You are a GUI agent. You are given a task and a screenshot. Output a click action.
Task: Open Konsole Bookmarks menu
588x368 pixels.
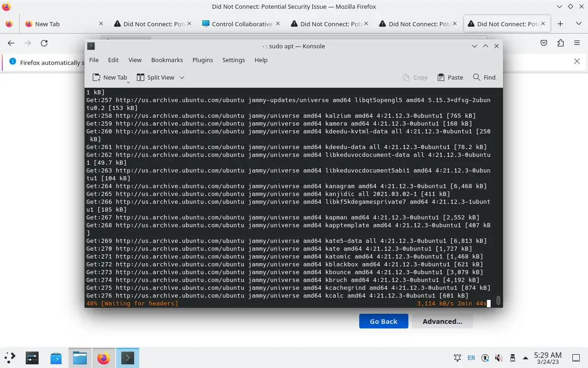click(x=167, y=60)
